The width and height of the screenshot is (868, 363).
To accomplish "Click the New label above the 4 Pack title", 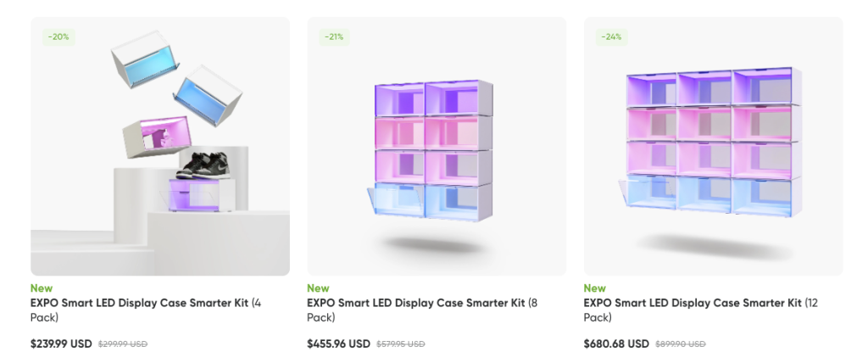I will [41, 288].
